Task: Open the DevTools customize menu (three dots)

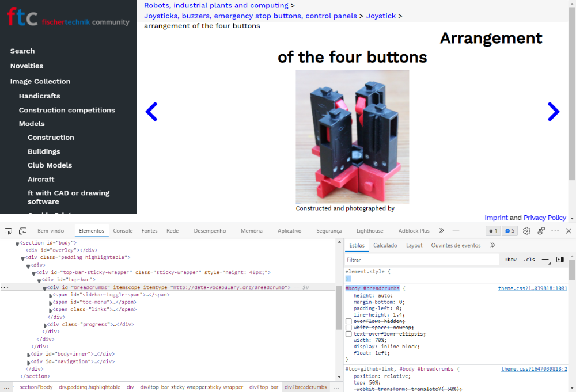Action: pyautogui.click(x=555, y=231)
